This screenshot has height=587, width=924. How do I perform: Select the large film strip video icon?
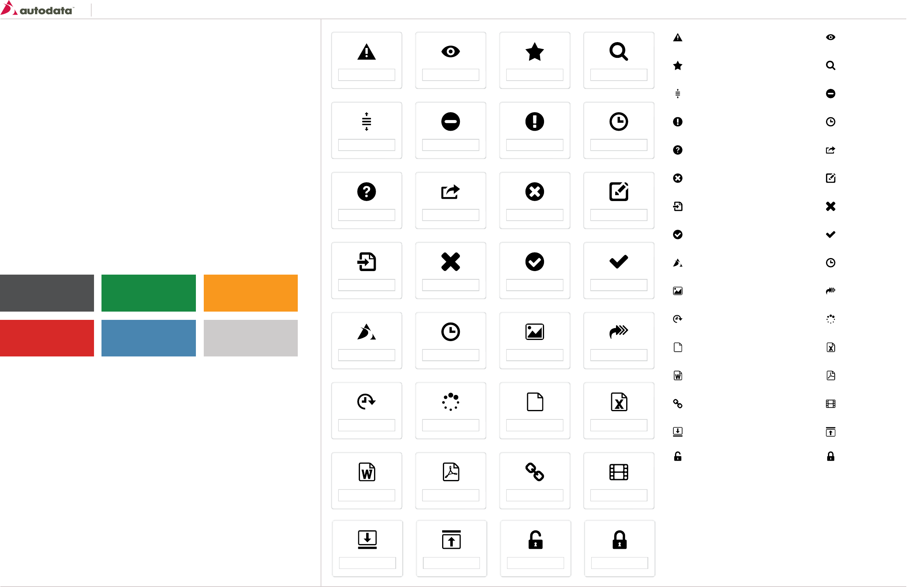click(x=618, y=472)
